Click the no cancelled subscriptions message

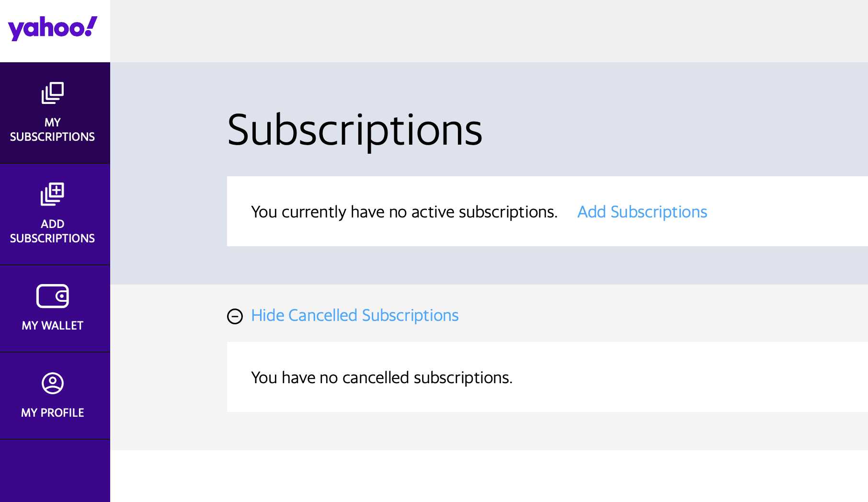coord(382,377)
